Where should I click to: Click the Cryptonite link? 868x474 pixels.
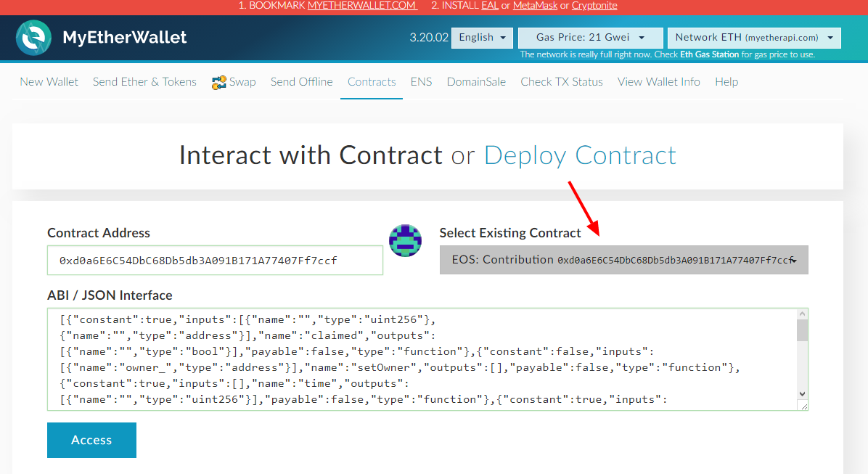click(594, 6)
